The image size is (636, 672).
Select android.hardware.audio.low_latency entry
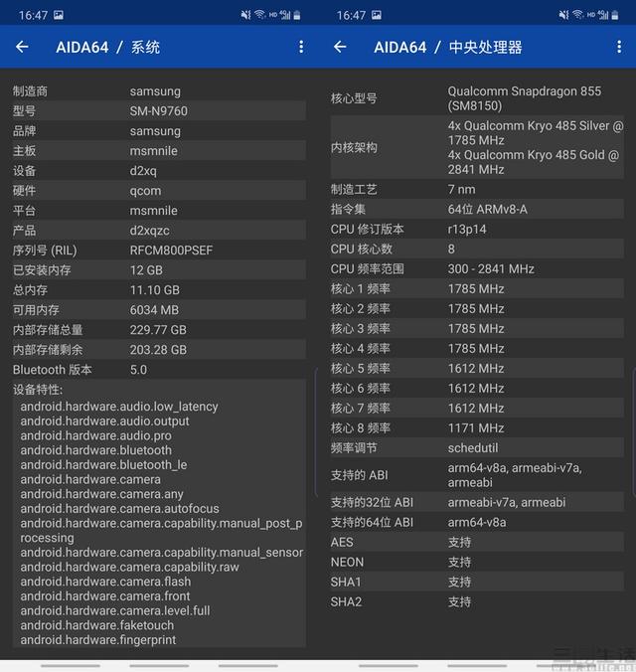coord(119,407)
